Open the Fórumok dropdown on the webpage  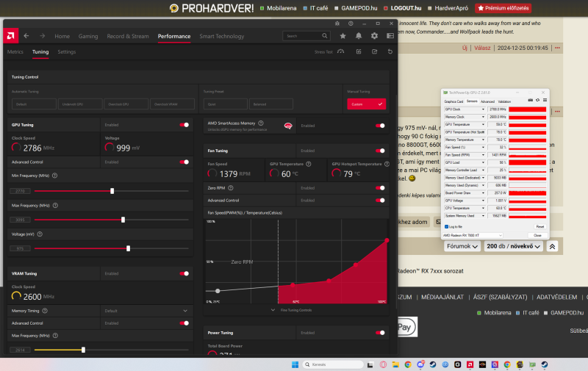click(462, 246)
